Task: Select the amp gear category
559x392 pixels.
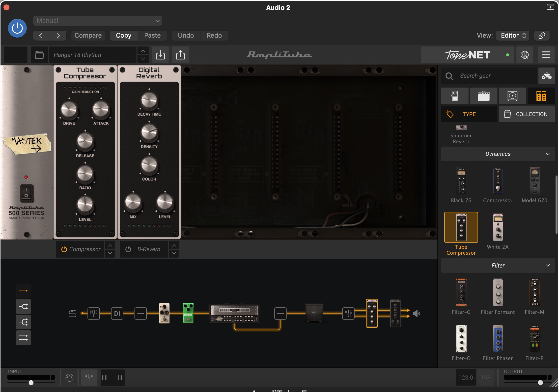Action: [x=483, y=96]
